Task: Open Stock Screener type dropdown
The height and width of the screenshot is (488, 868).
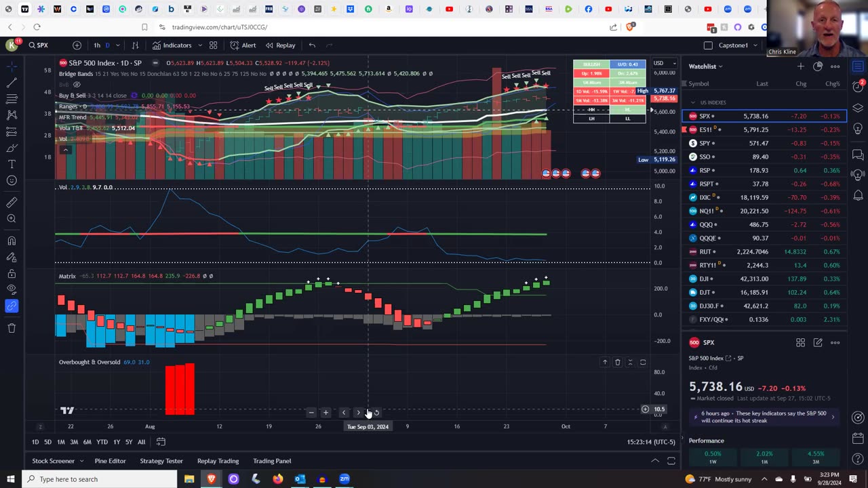Action: tap(81, 461)
